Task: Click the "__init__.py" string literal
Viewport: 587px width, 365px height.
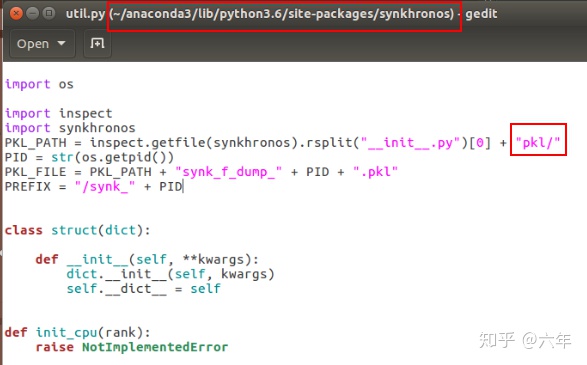Action: 411,143
